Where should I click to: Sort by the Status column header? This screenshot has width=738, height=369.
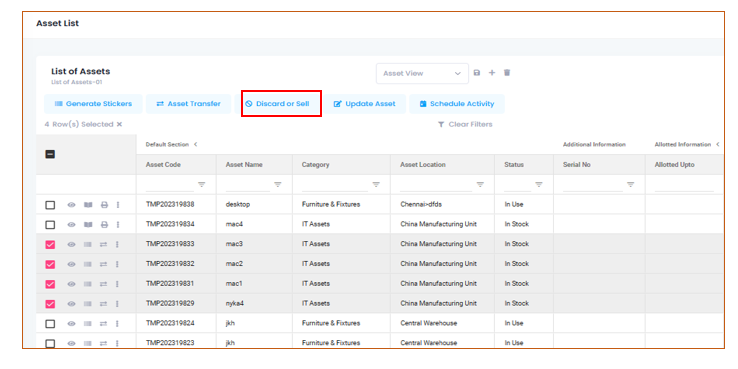524,165
